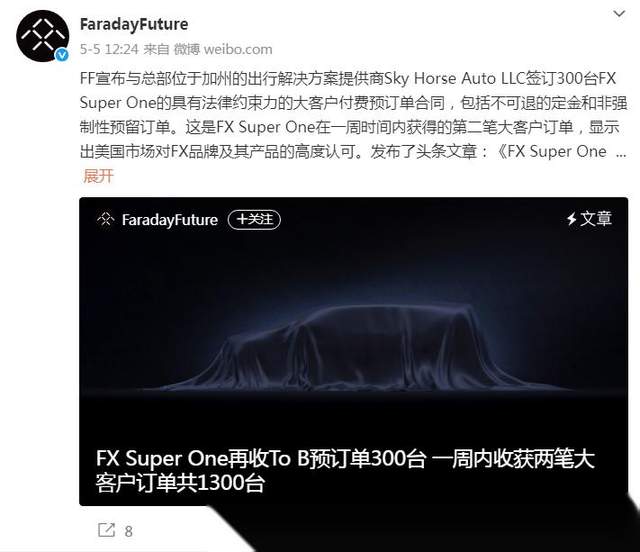Open FaradayFuture name inside article card

pyautogui.click(x=170, y=220)
